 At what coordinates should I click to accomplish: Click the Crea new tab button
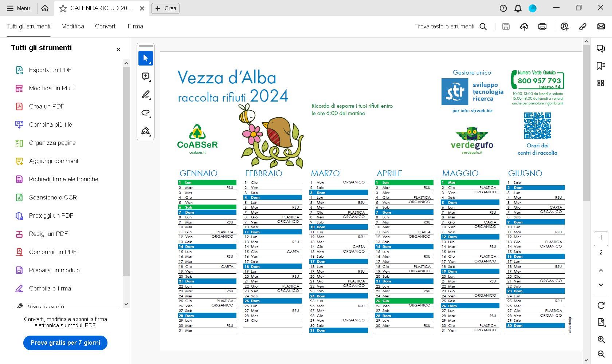[x=165, y=8]
